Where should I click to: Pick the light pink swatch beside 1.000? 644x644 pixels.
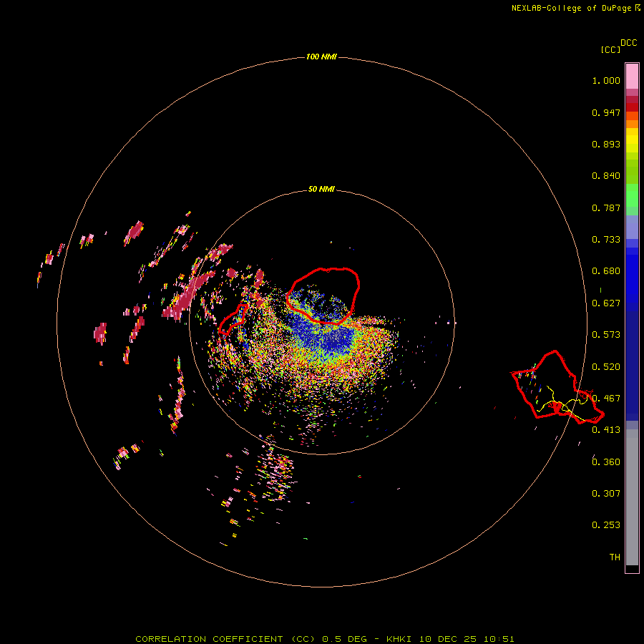tap(632, 77)
